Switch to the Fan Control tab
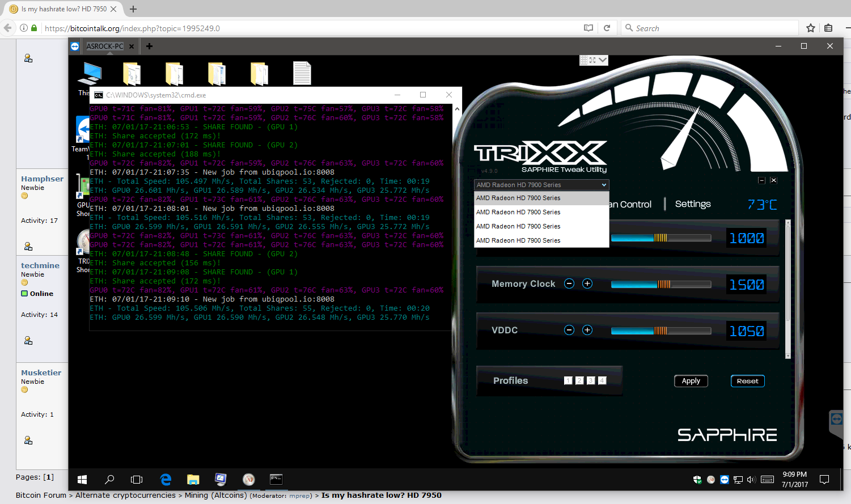The width and height of the screenshot is (851, 504). (630, 204)
